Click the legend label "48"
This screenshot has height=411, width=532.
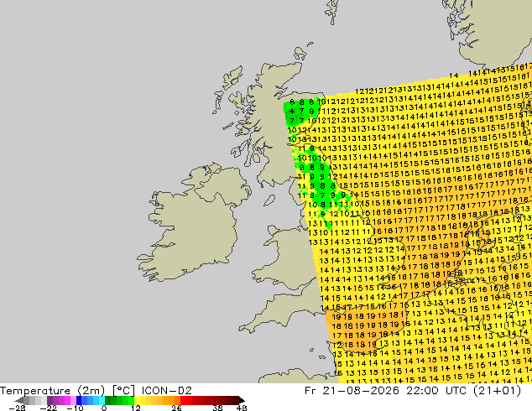pos(242,408)
